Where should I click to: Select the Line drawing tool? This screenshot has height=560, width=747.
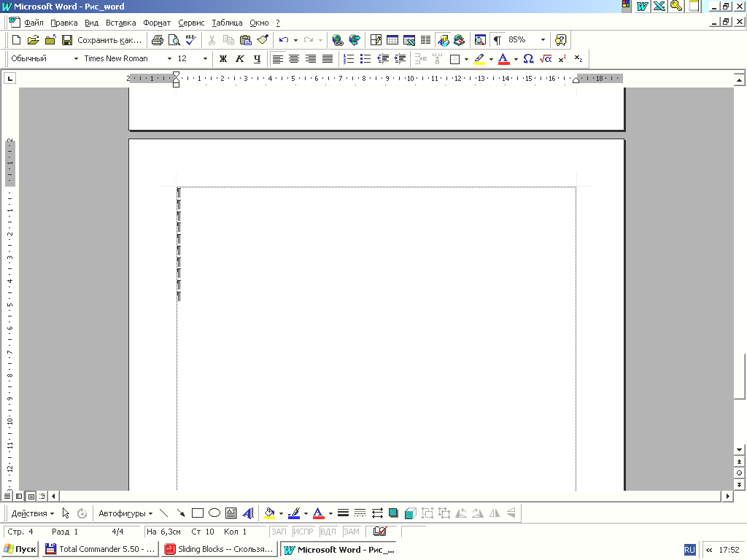pyautogui.click(x=163, y=513)
